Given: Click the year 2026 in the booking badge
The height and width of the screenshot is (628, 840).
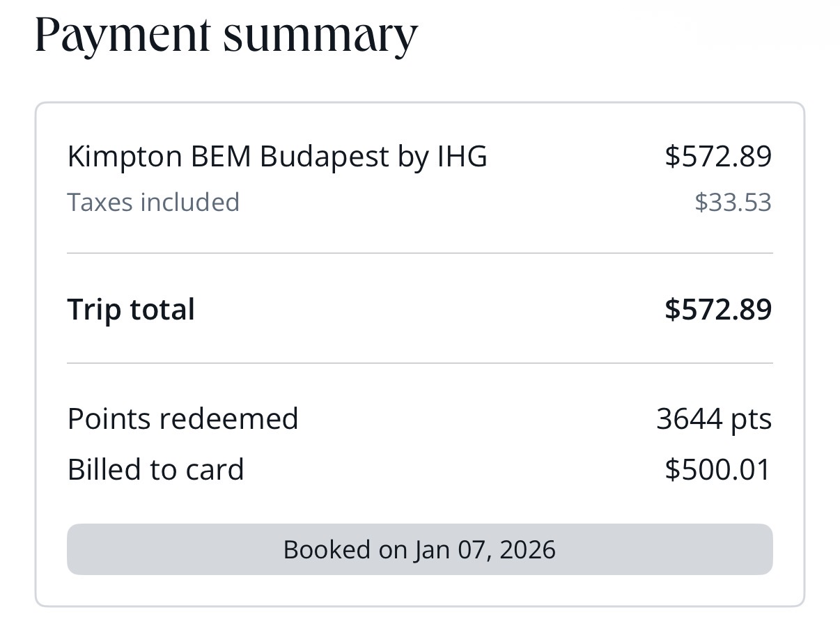Looking at the screenshot, I should point(527,549).
